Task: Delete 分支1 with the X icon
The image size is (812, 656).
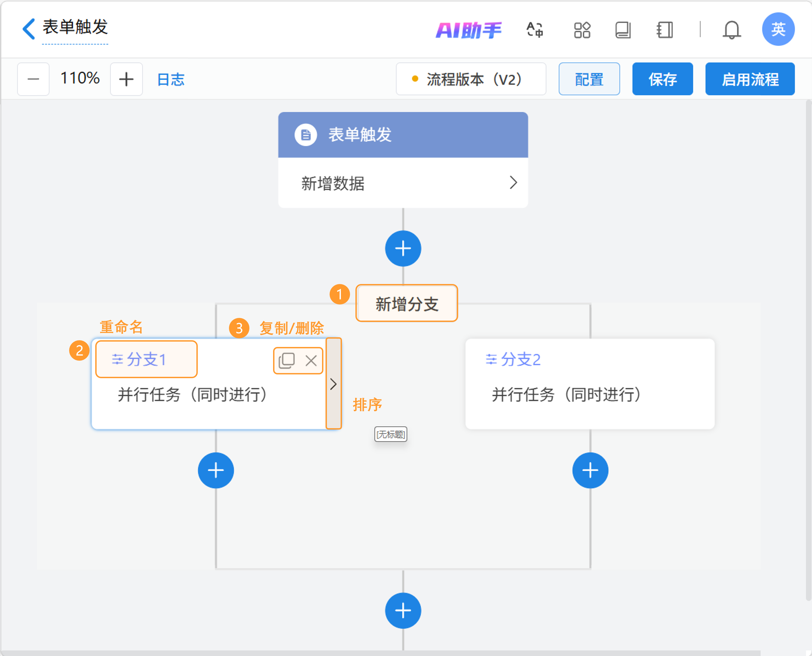Action: [x=311, y=360]
